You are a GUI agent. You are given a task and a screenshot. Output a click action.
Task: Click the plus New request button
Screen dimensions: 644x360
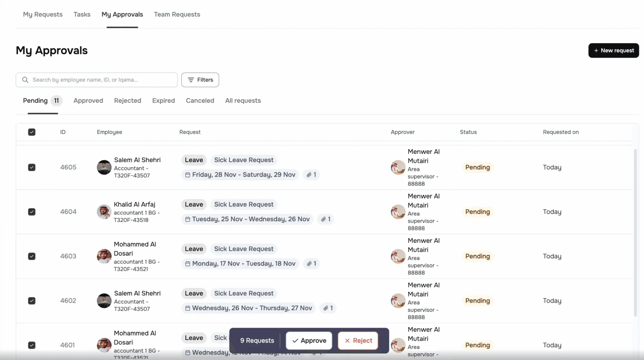click(x=614, y=50)
